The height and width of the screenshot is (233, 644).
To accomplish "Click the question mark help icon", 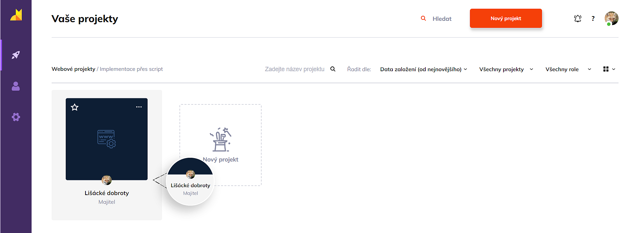I will click(x=593, y=18).
